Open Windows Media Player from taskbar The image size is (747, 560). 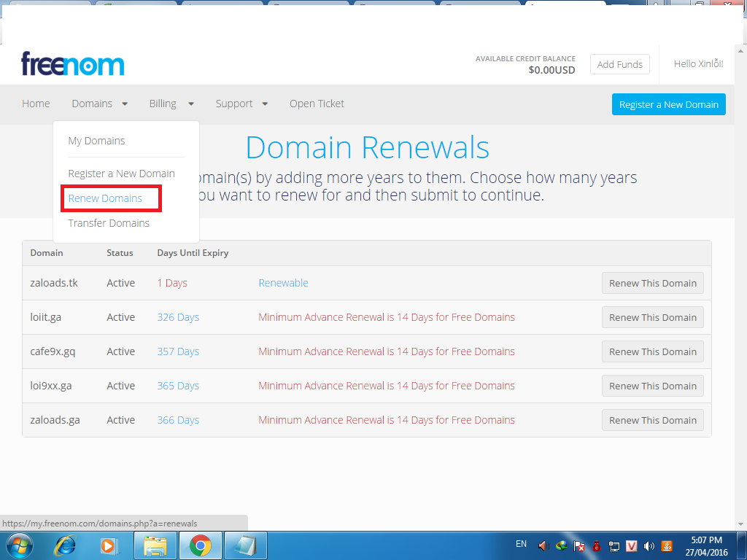(x=108, y=545)
